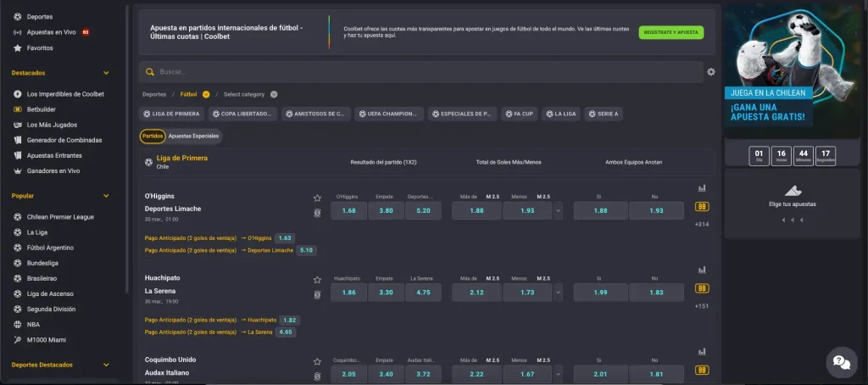Click the icon under O'Higgins favorite star
This screenshot has width=868, height=385.
[x=317, y=213]
